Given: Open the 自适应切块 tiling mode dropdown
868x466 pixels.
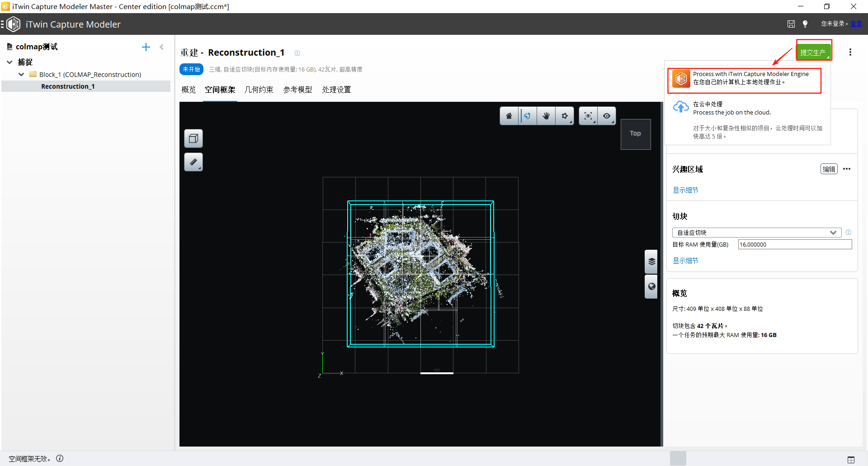Looking at the screenshot, I should pyautogui.click(x=756, y=233).
